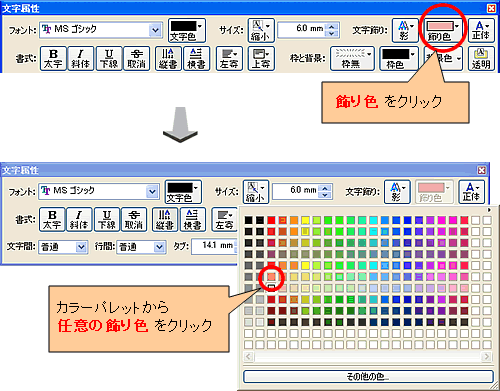Select 縦書 vertical writing in lower panel

tap(165, 220)
